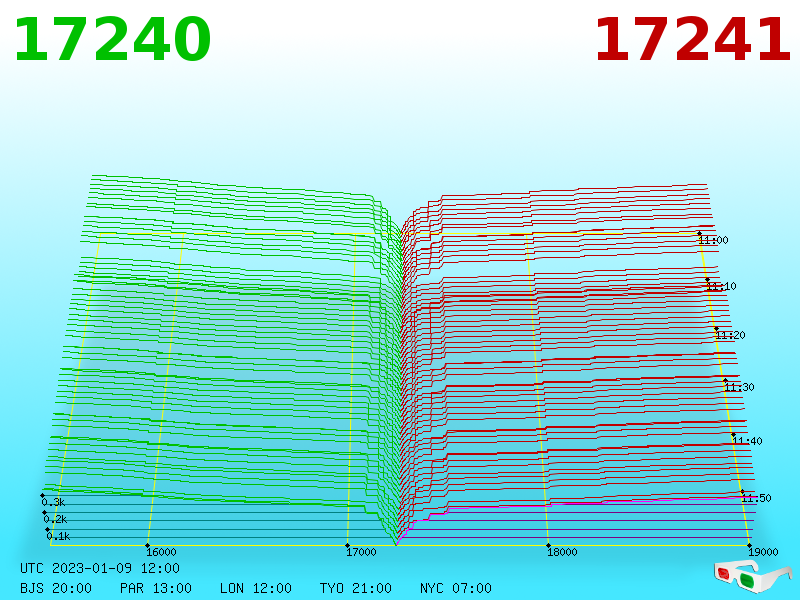Click the 11:20 time axis label

tap(730, 335)
